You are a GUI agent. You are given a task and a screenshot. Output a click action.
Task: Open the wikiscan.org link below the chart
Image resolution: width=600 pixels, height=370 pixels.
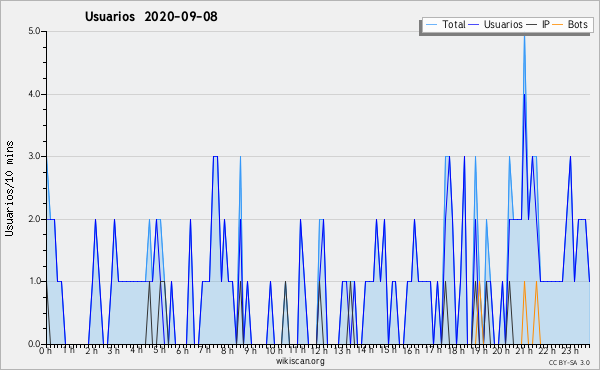point(300,361)
